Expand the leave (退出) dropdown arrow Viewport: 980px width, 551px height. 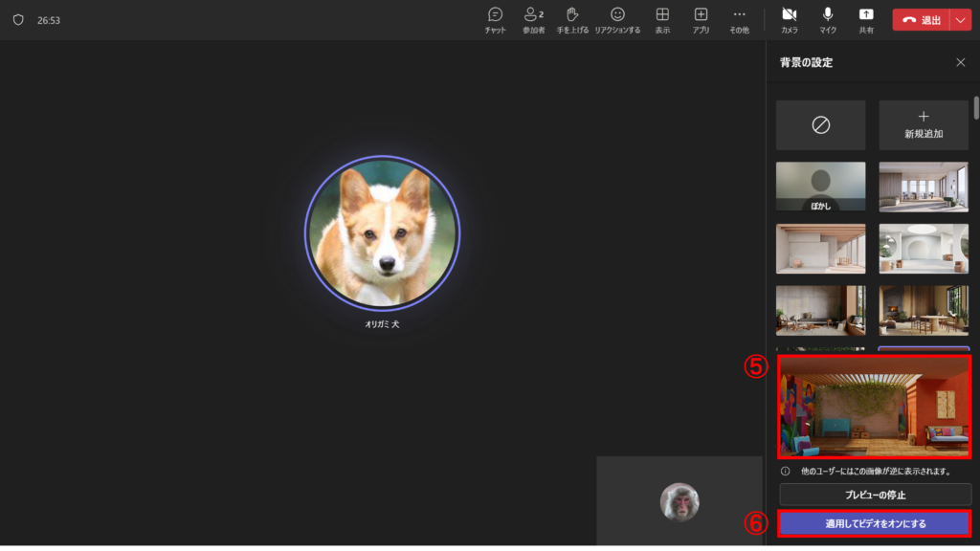pyautogui.click(x=961, y=20)
